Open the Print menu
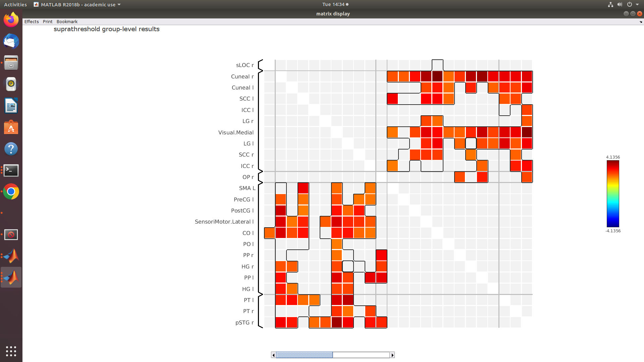644x362 pixels. pos(48,21)
